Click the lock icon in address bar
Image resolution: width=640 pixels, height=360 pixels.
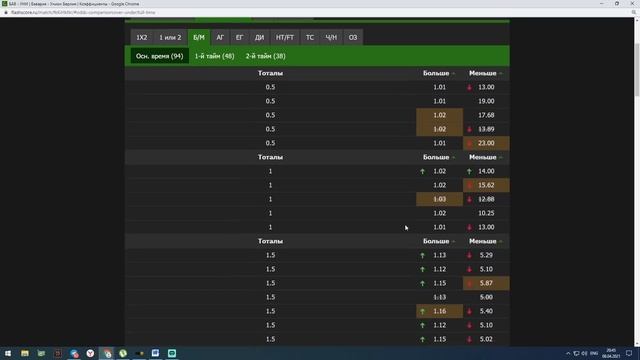6,13
